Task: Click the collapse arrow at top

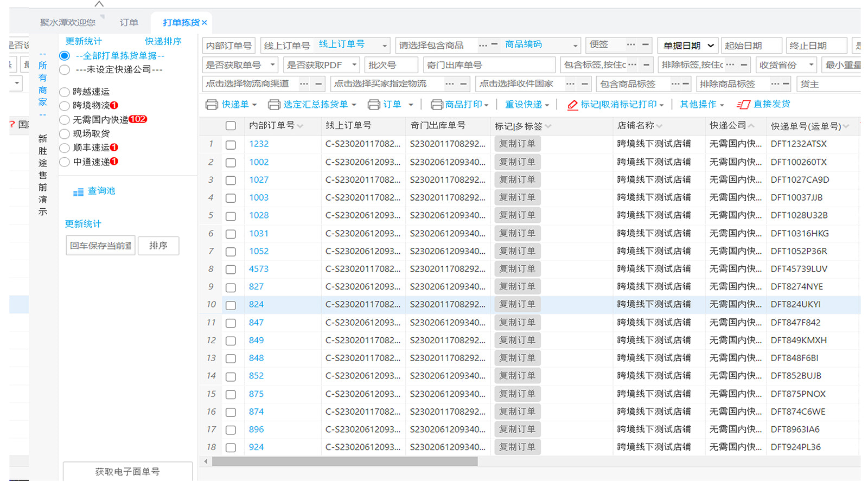Action: pos(99,4)
